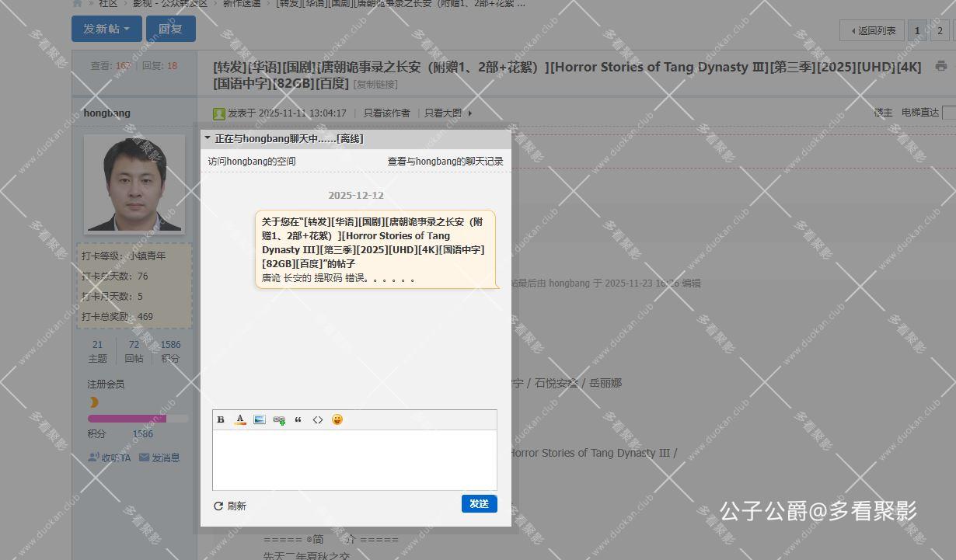
Task: Open the emoji smiley picker
Action: click(x=337, y=419)
